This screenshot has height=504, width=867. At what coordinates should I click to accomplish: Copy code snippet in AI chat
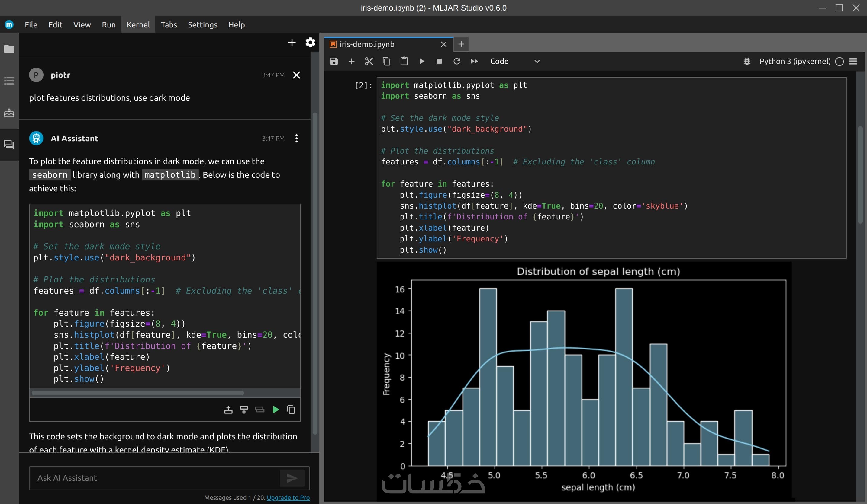tap(291, 410)
